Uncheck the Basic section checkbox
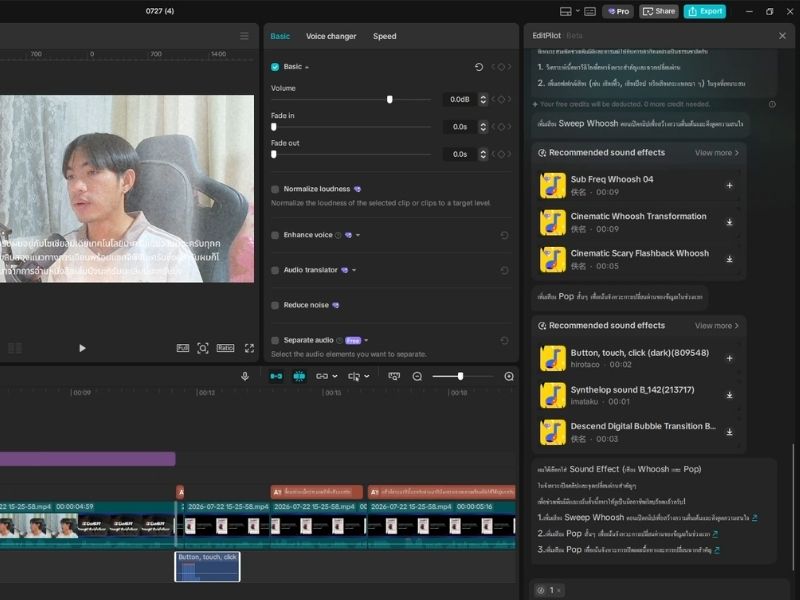Viewport: 800px width, 600px height. (275, 67)
